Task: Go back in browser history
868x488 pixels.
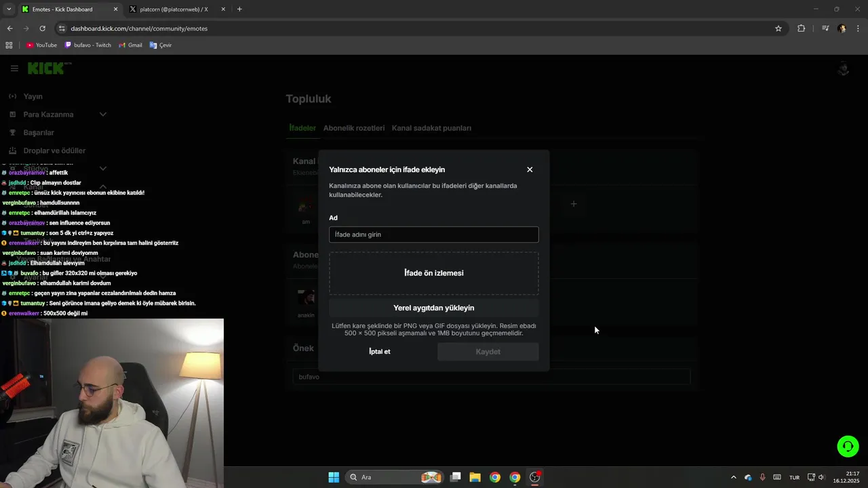Action: click(x=9, y=28)
